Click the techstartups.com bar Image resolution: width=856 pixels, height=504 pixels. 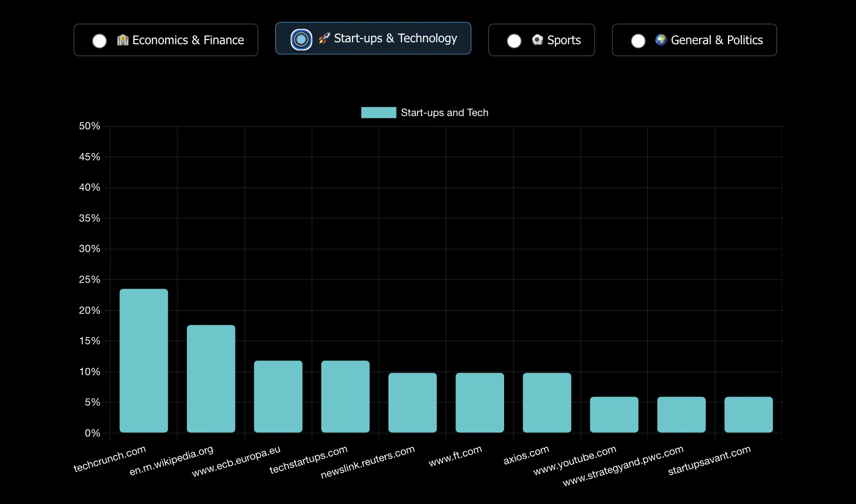pos(345,397)
